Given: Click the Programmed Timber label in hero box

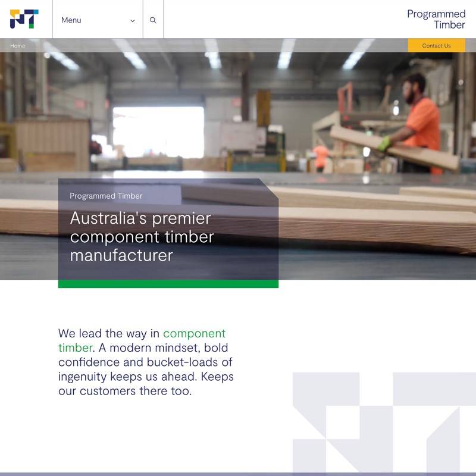Looking at the screenshot, I should pyautogui.click(x=106, y=196).
